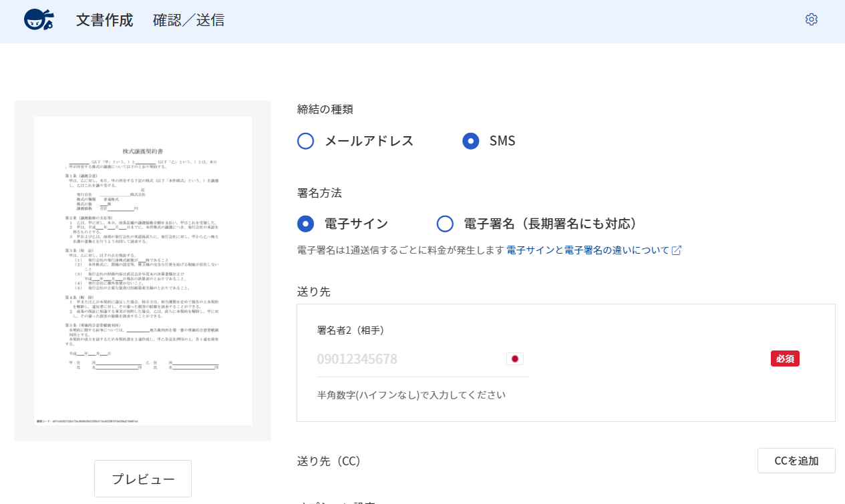Open settings via the gear icon
Image resolution: width=845 pixels, height=504 pixels.
click(x=811, y=19)
